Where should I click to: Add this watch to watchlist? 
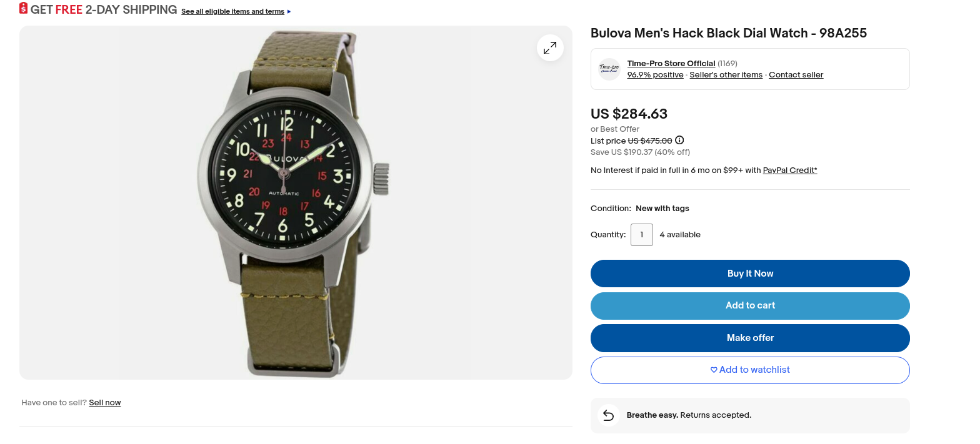(750, 370)
